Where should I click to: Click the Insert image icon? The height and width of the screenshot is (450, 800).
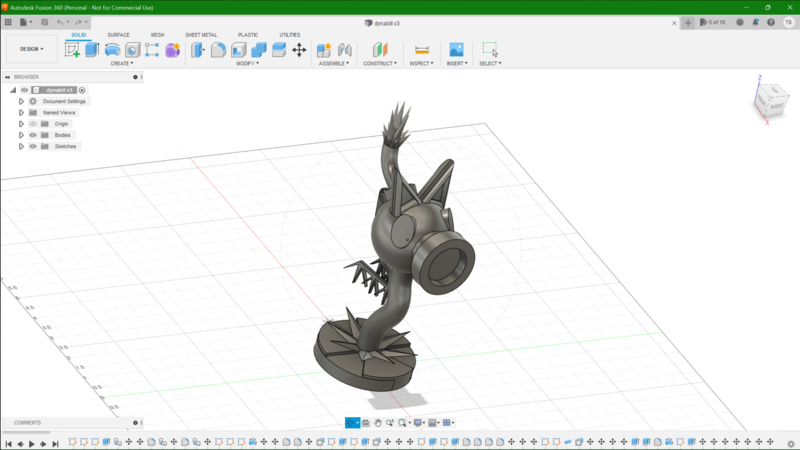click(x=456, y=49)
